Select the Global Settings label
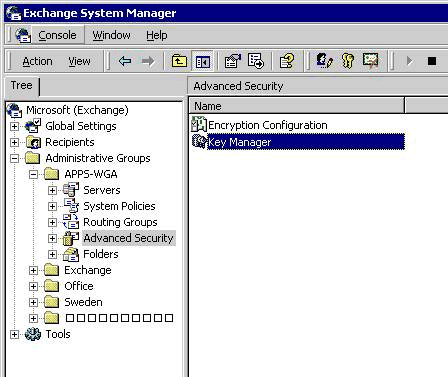This screenshot has width=448, height=377. [x=81, y=126]
